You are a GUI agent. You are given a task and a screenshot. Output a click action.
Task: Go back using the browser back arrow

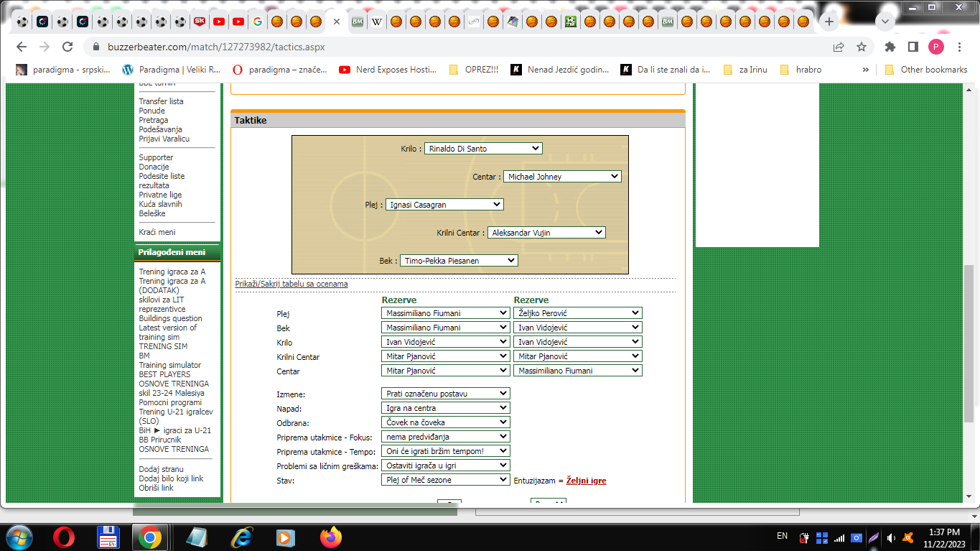pyautogui.click(x=22, y=47)
